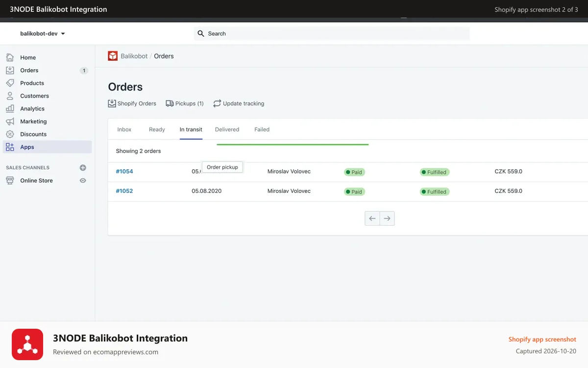
Task: Open Analytics in the sidebar
Action: click(x=32, y=108)
